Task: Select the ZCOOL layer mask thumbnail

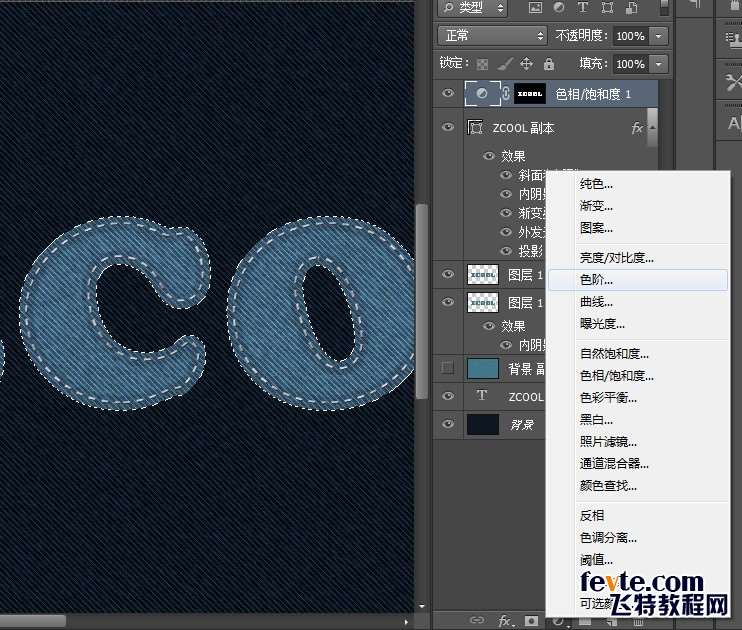Action: (530, 94)
